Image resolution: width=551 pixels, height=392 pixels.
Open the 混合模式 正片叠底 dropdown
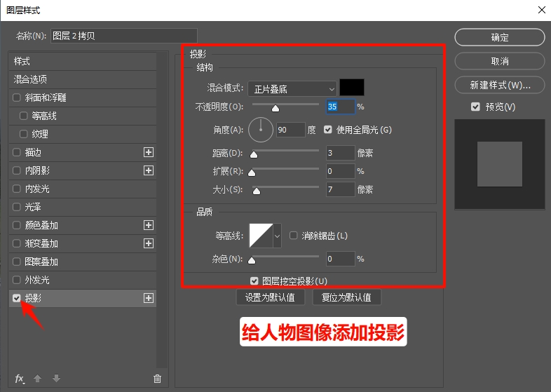(292, 88)
